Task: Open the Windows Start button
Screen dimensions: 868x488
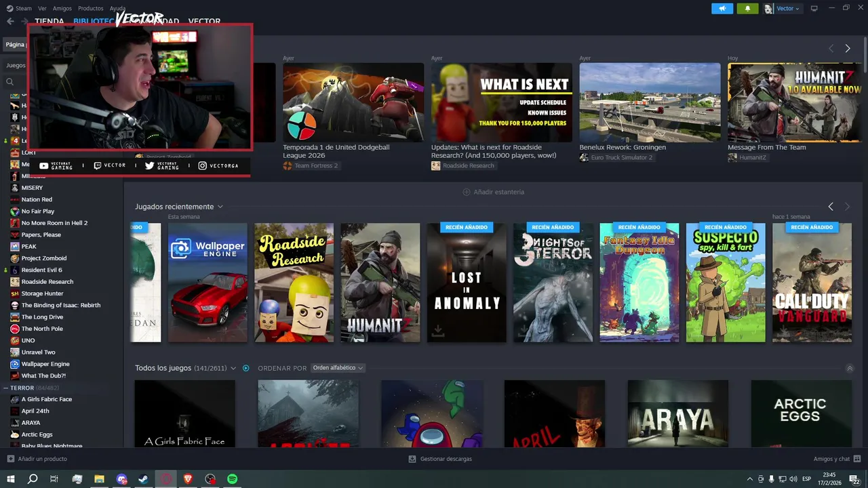Action: pos(11,479)
